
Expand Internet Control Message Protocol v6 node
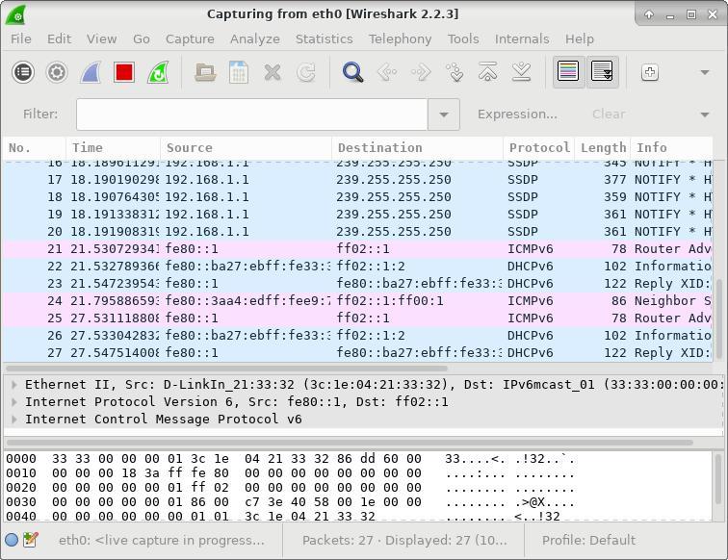pyautogui.click(x=14, y=419)
